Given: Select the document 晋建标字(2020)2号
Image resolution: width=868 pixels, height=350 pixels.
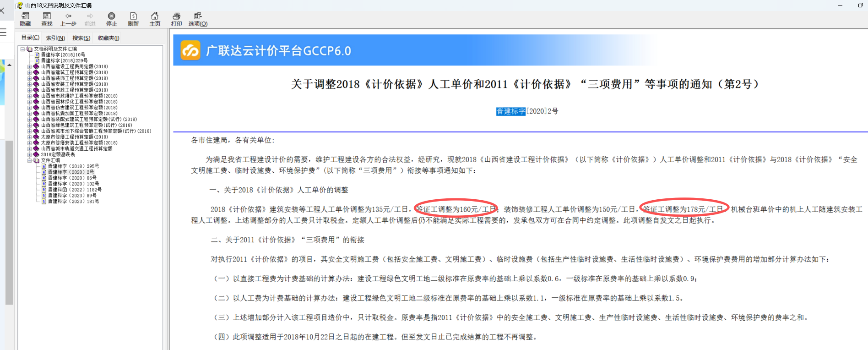Looking at the screenshot, I should tap(71, 172).
